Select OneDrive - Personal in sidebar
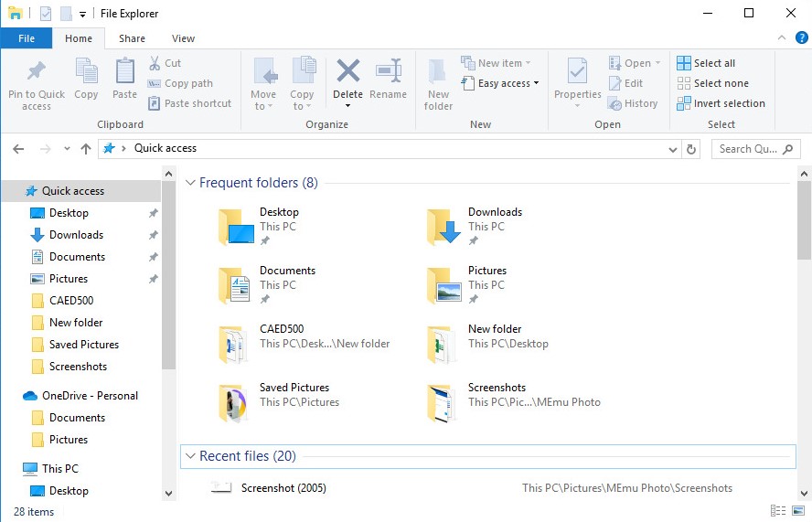This screenshot has height=522, width=812. pyautogui.click(x=91, y=396)
